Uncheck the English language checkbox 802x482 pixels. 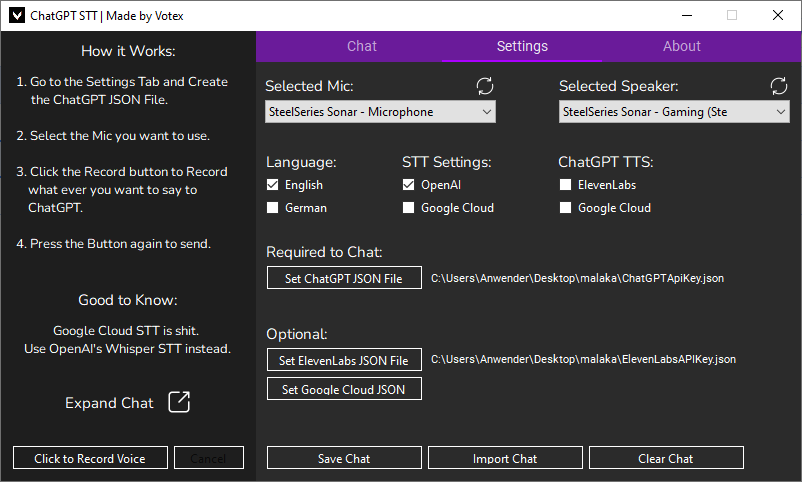click(x=273, y=185)
